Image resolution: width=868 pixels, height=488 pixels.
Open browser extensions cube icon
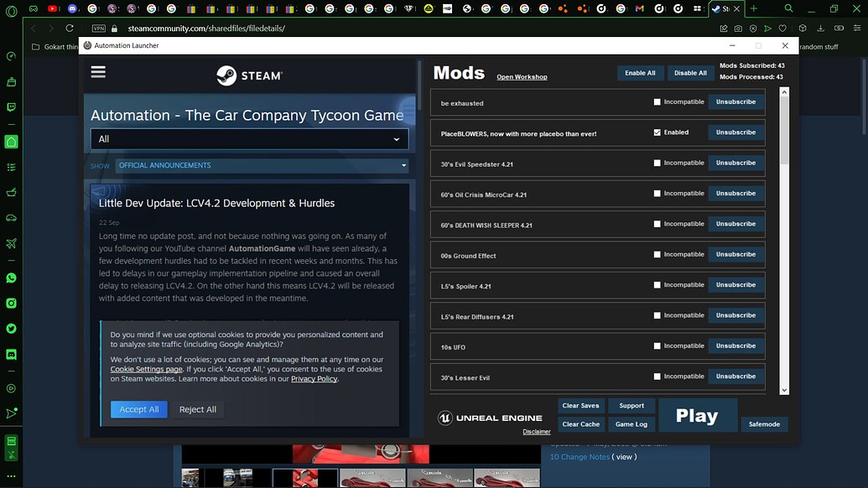click(x=803, y=29)
